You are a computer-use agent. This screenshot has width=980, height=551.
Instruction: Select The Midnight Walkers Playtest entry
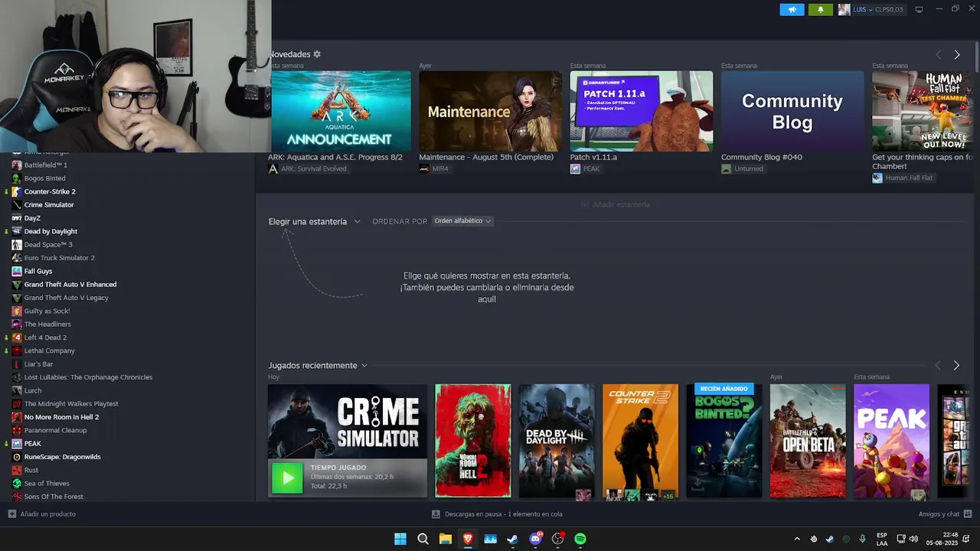[x=71, y=403]
